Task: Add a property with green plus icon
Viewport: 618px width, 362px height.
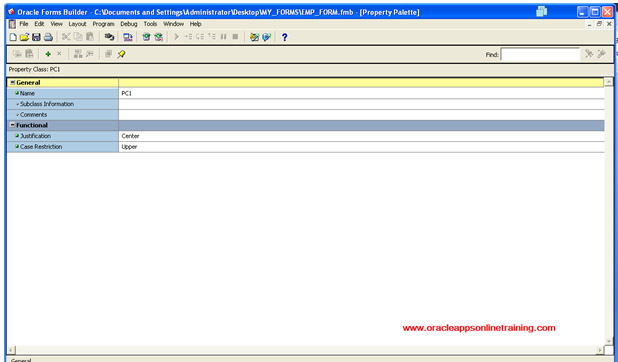Action: click(x=48, y=54)
